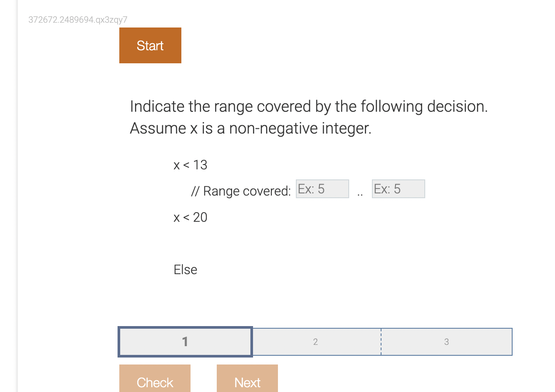Restart the activity using the Start button
Screen dimensions: 555x392
pyautogui.click(x=150, y=45)
